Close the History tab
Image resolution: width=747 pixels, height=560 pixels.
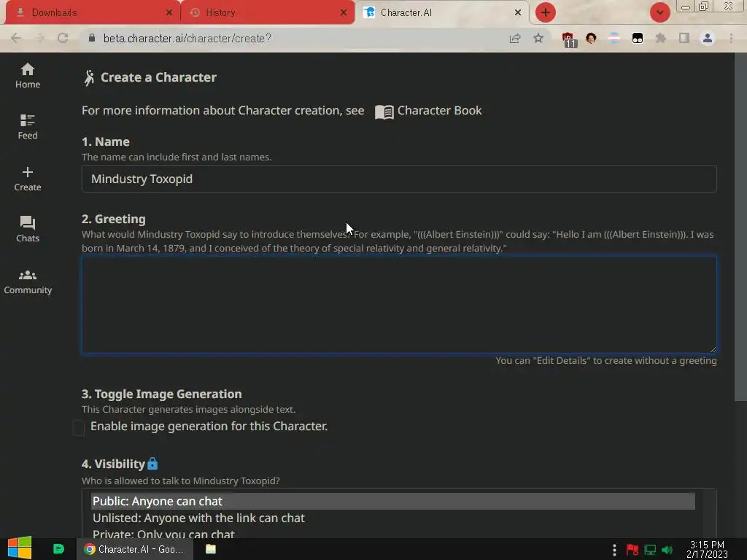[x=344, y=13]
